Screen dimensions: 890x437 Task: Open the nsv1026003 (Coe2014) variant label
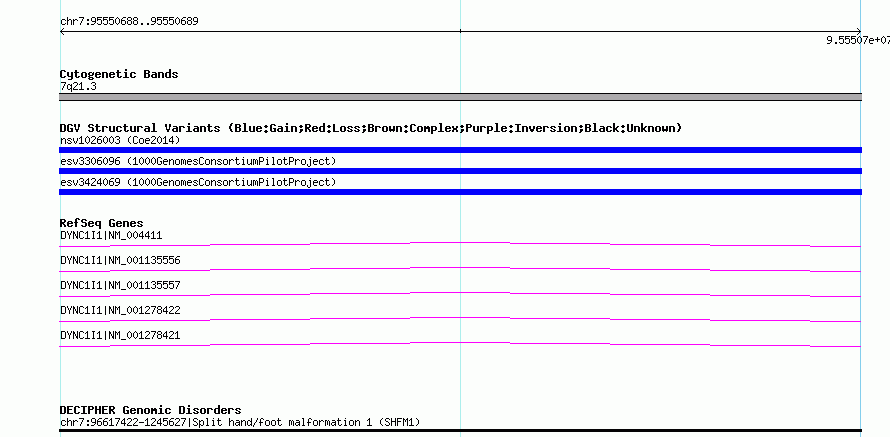coord(120,140)
